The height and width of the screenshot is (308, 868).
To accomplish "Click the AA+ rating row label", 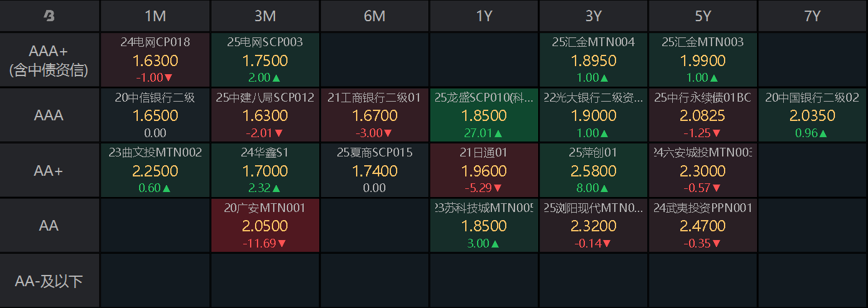I will [x=49, y=170].
